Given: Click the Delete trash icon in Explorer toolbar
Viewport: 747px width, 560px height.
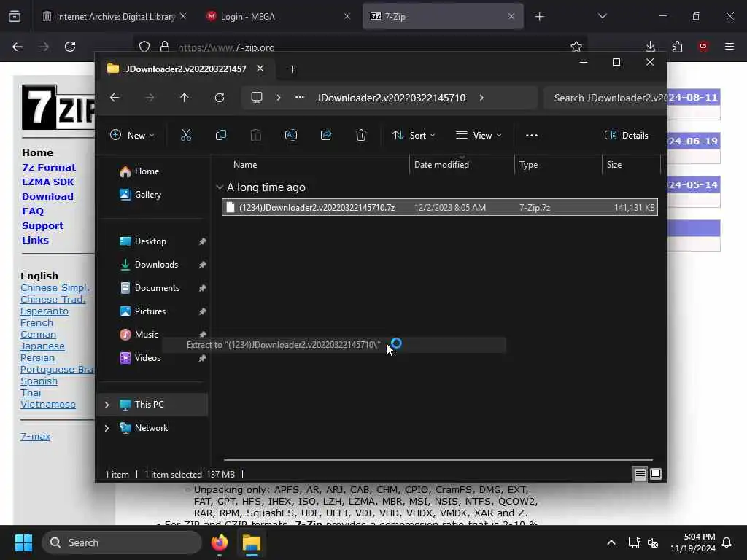Looking at the screenshot, I should pyautogui.click(x=361, y=135).
